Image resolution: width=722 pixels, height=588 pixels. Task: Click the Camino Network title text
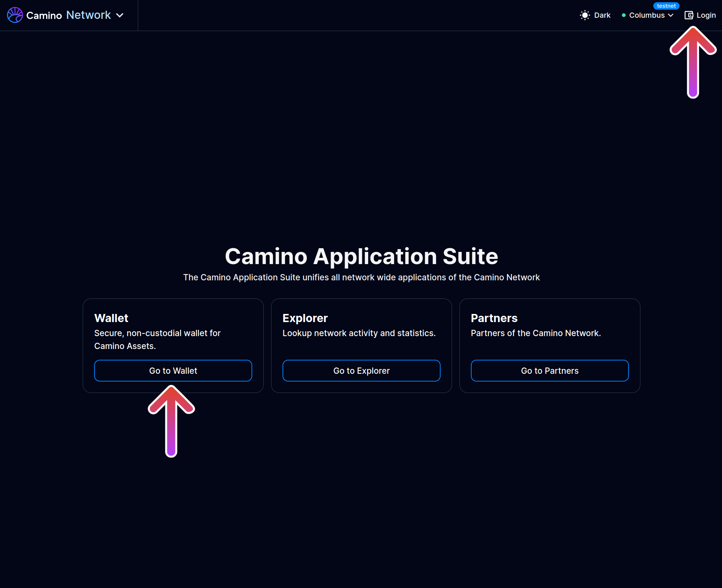[69, 15]
